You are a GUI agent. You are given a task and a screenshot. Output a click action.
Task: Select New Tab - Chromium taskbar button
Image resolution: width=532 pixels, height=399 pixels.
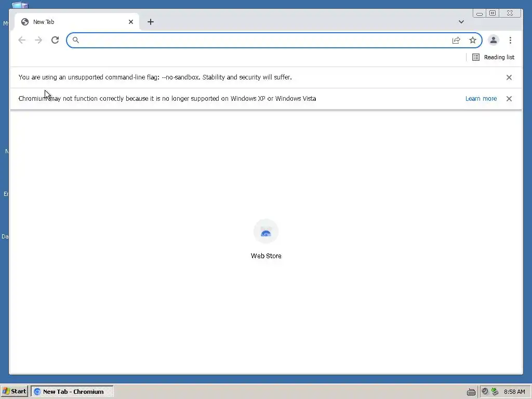pos(72,392)
